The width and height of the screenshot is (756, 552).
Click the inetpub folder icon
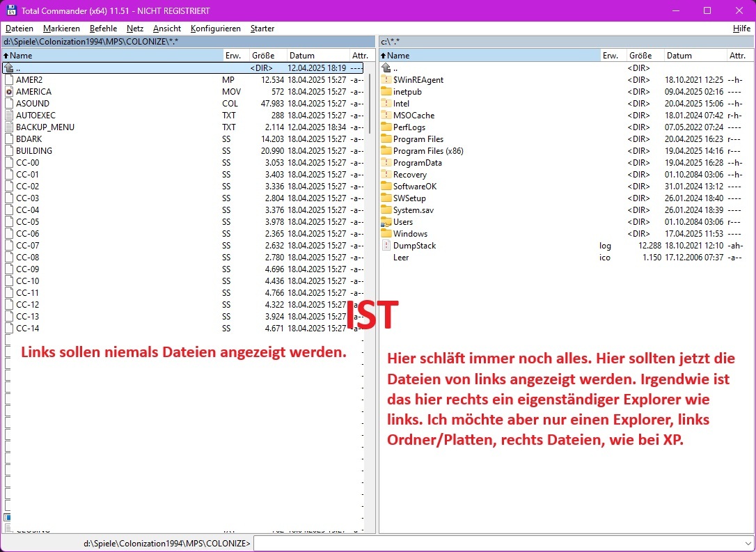coord(386,92)
